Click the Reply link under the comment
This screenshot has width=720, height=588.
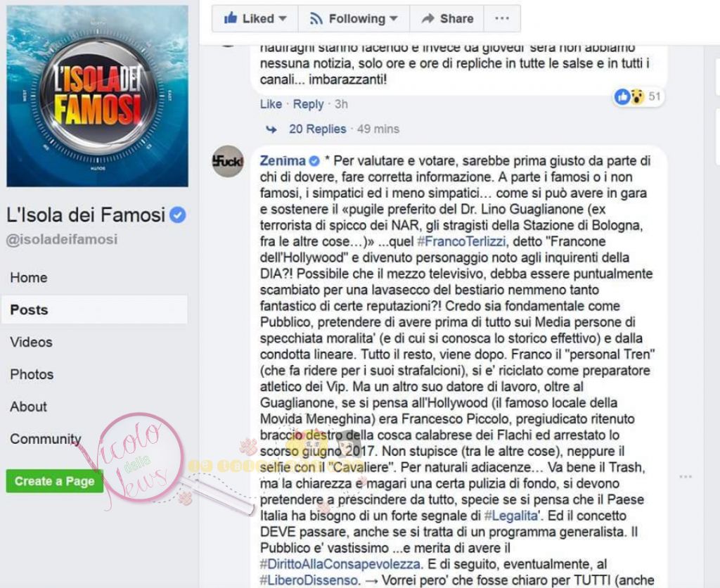(308, 104)
